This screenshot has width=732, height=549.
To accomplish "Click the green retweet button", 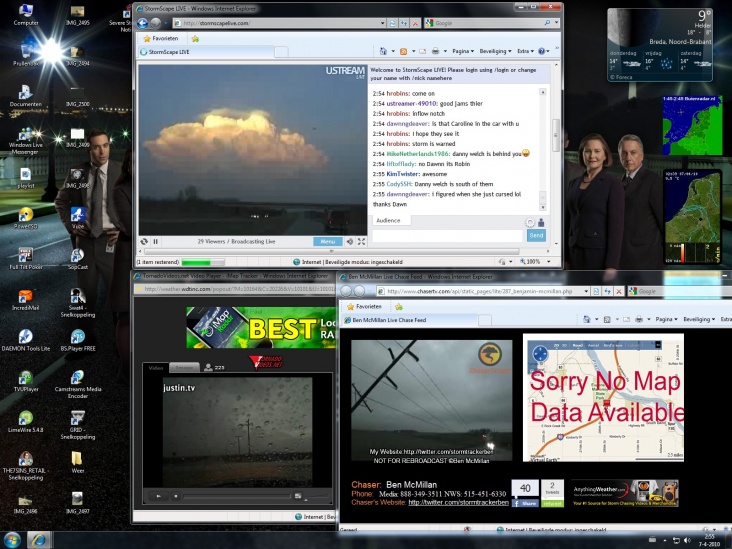I will [x=552, y=503].
